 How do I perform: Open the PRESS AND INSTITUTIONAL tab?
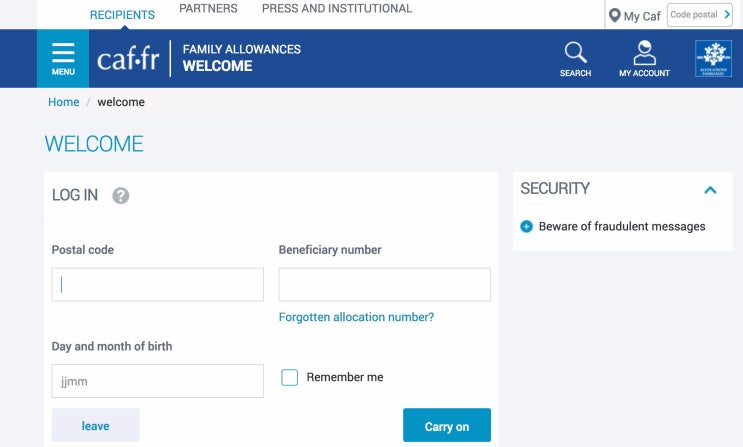coord(336,9)
